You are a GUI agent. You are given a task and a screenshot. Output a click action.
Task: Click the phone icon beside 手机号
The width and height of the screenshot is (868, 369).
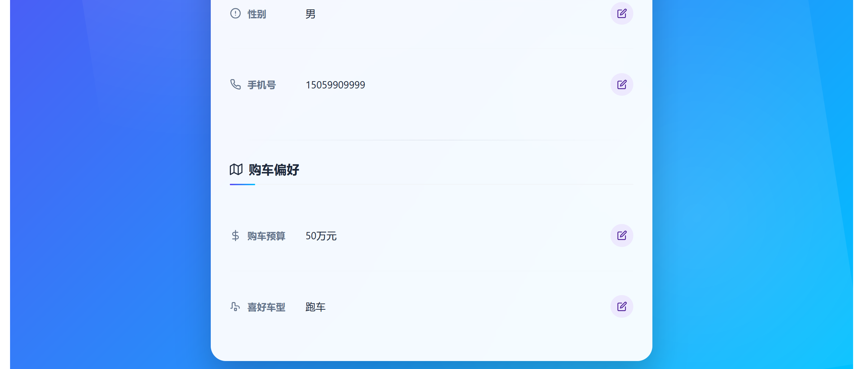[x=235, y=84]
